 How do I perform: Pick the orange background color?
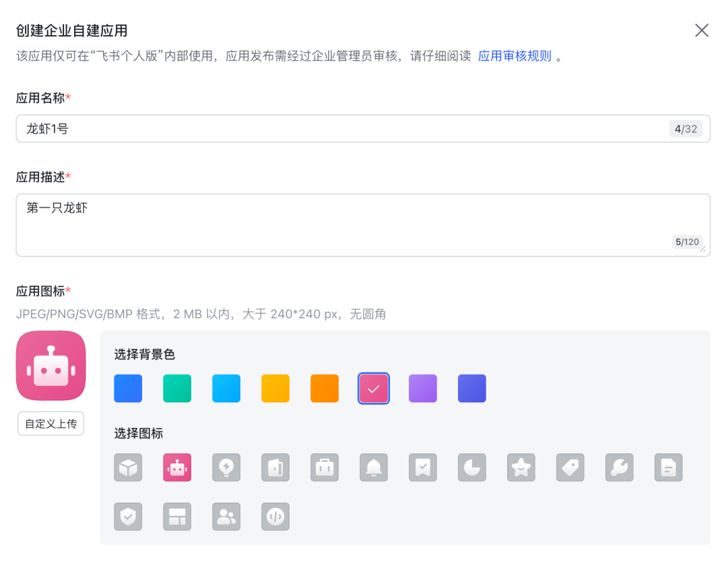click(x=325, y=389)
